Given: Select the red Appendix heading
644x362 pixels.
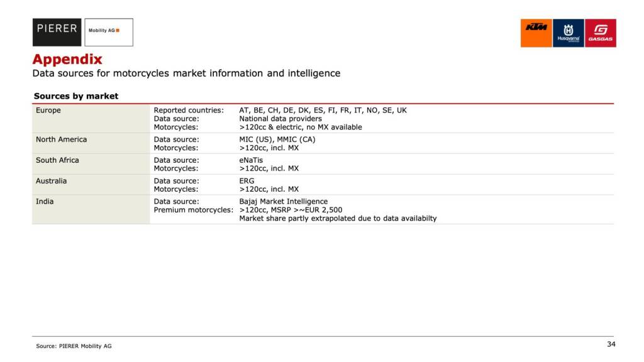Looking at the screenshot, I should [x=67, y=60].
